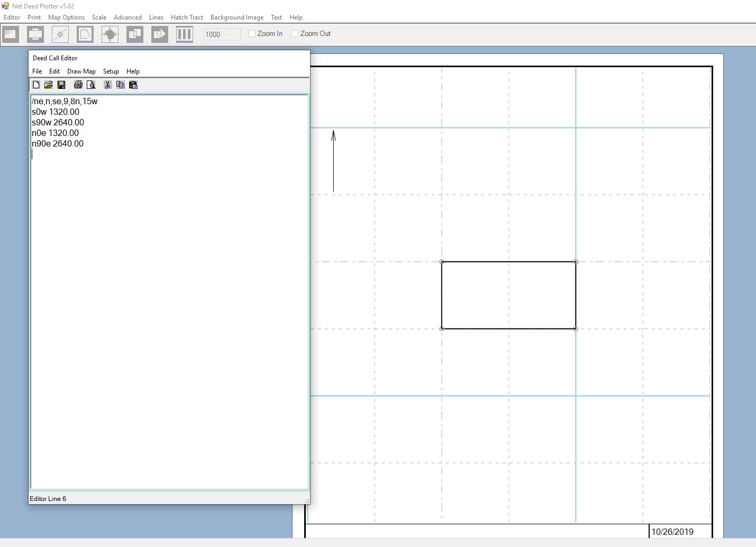This screenshot has width=756, height=547.
Task: Open the Text menu
Action: point(277,17)
